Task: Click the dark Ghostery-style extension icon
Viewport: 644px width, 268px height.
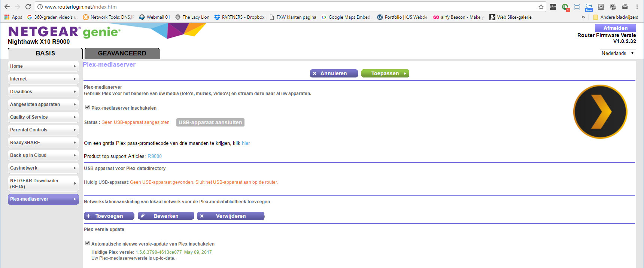Action: (553, 7)
